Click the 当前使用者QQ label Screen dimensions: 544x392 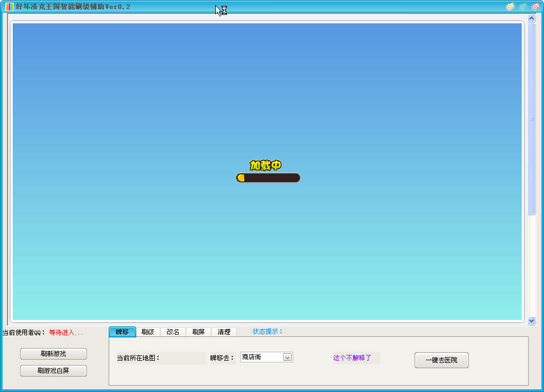click(x=24, y=333)
